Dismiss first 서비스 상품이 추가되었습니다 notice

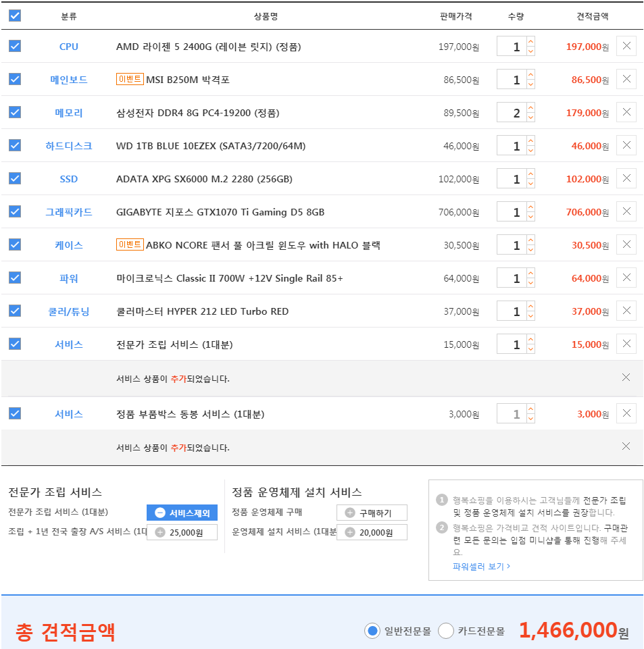[626, 378]
